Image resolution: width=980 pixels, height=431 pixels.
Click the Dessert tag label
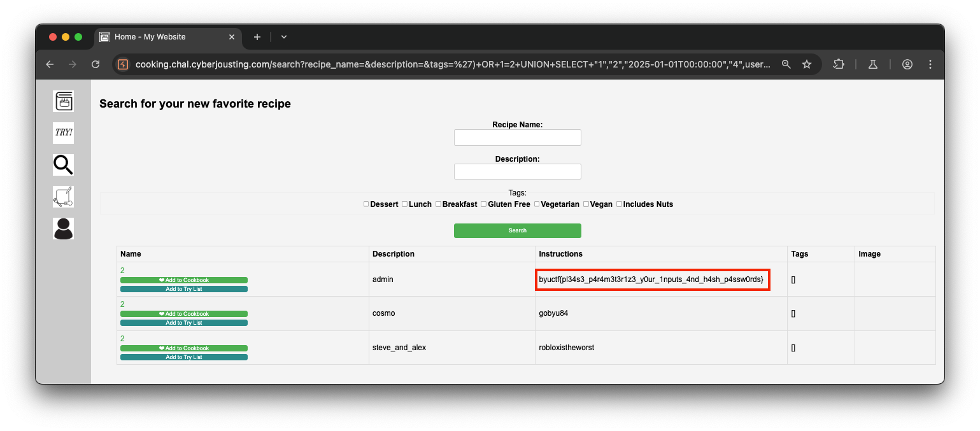384,204
